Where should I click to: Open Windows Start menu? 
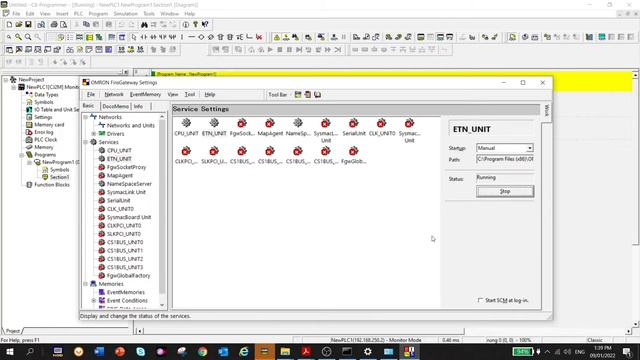9,351
